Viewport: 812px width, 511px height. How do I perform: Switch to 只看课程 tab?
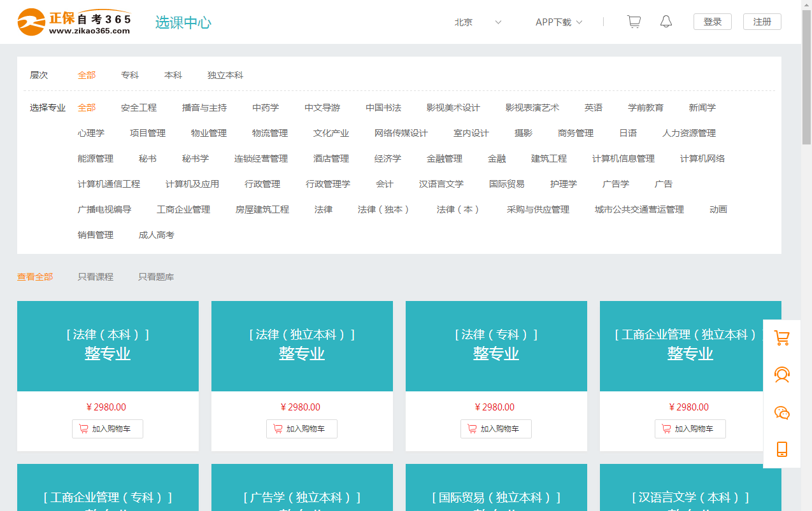point(96,277)
